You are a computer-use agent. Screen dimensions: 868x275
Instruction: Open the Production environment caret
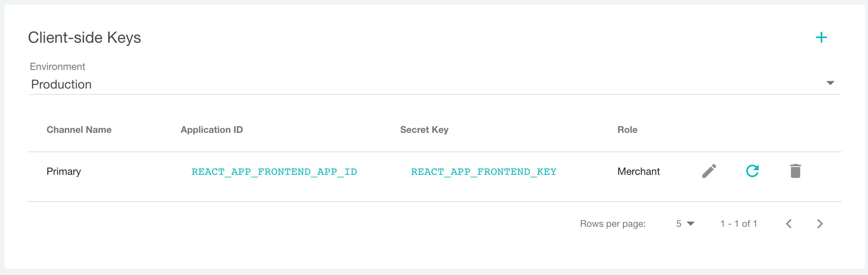[830, 83]
